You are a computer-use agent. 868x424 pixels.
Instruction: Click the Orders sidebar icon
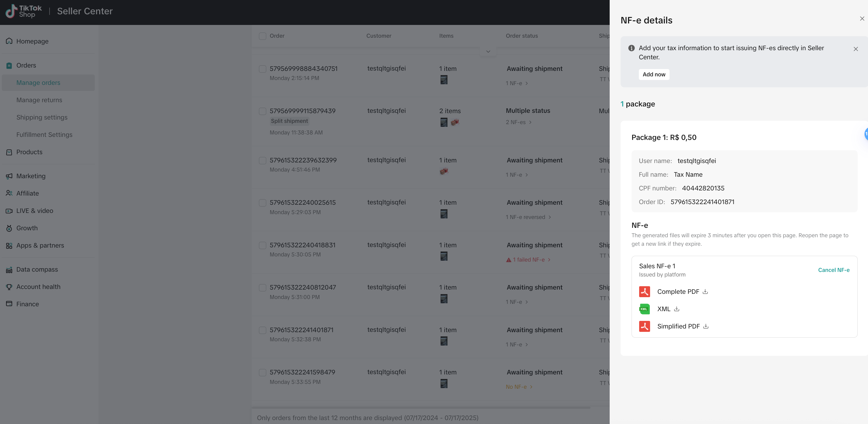pyautogui.click(x=9, y=65)
